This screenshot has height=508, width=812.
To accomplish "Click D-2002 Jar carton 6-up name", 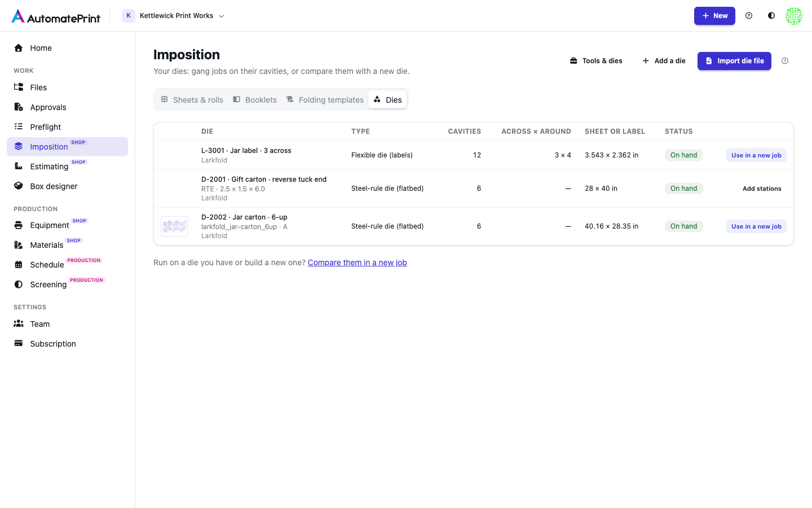I will click(x=244, y=217).
